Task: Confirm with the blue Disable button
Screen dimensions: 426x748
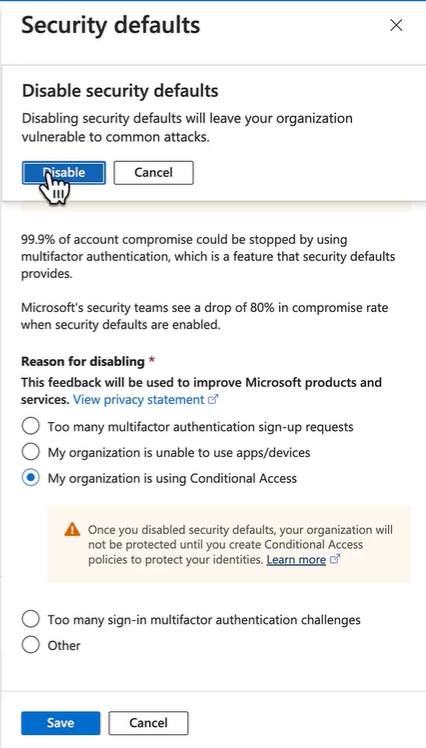Action: tap(63, 173)
